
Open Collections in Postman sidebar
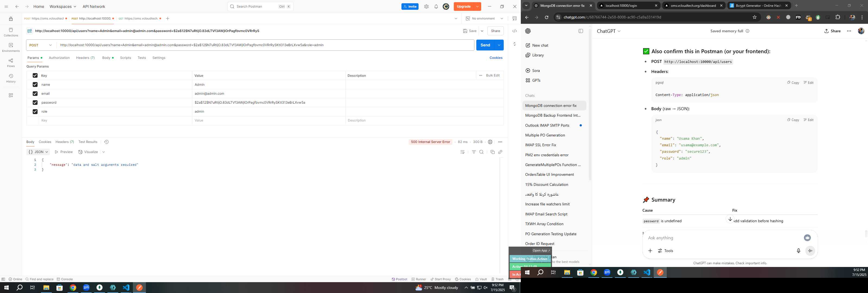pos(11,32)
